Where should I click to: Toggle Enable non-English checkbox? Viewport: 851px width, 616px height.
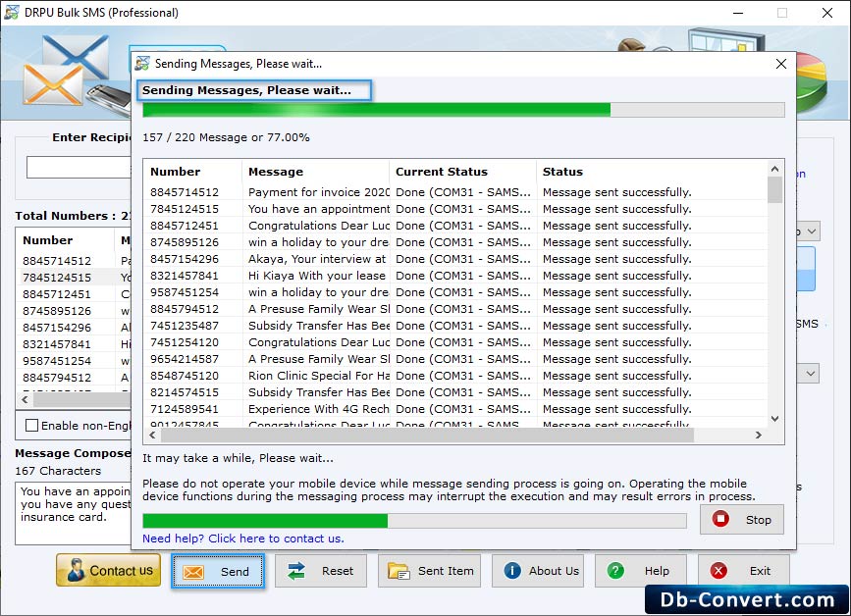pyautogui.click(x=32, y=426)
